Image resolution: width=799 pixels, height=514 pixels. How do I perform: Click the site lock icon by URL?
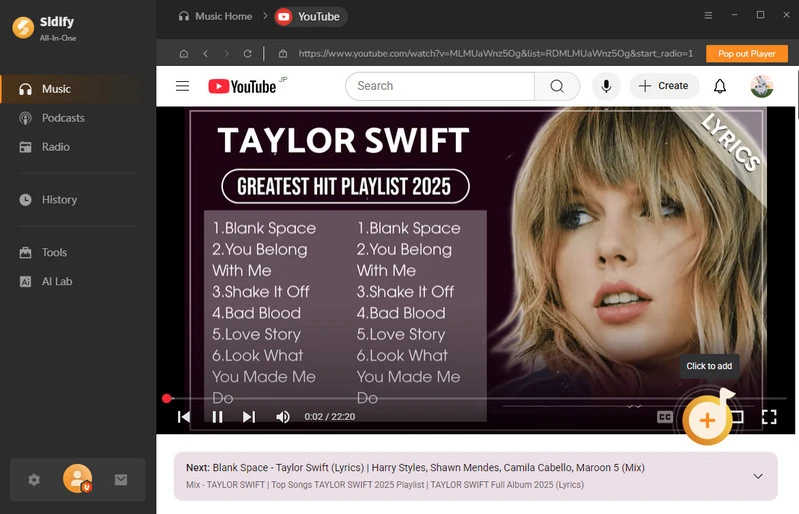[283, 53]
